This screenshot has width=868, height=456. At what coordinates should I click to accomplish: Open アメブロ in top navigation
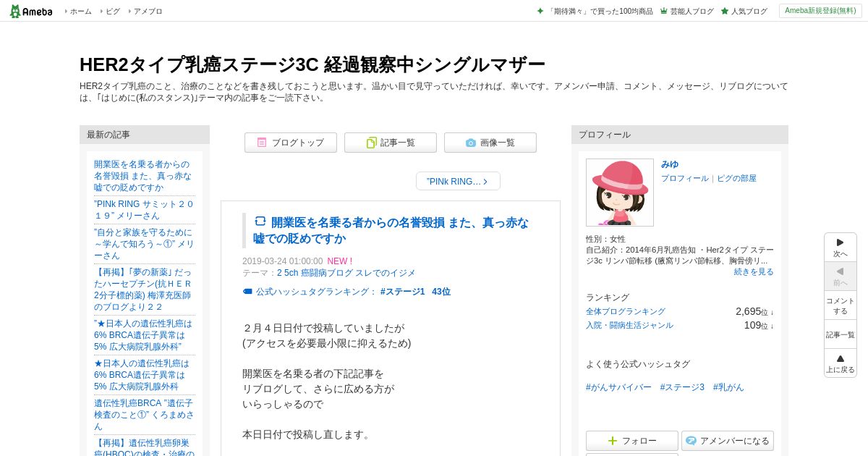pyautogui.click(x=148, y=12)
